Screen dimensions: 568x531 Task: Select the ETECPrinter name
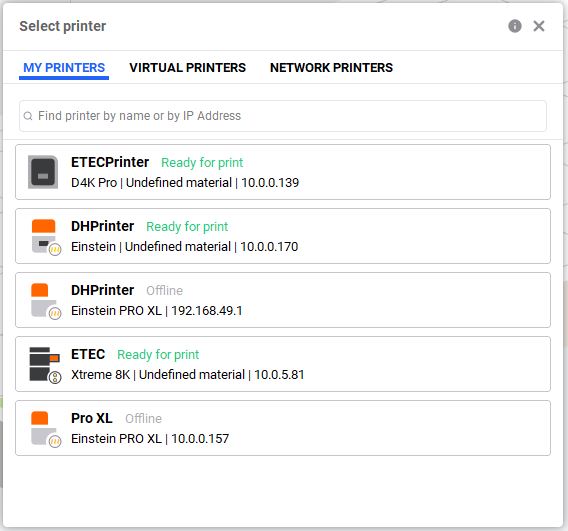110,162
